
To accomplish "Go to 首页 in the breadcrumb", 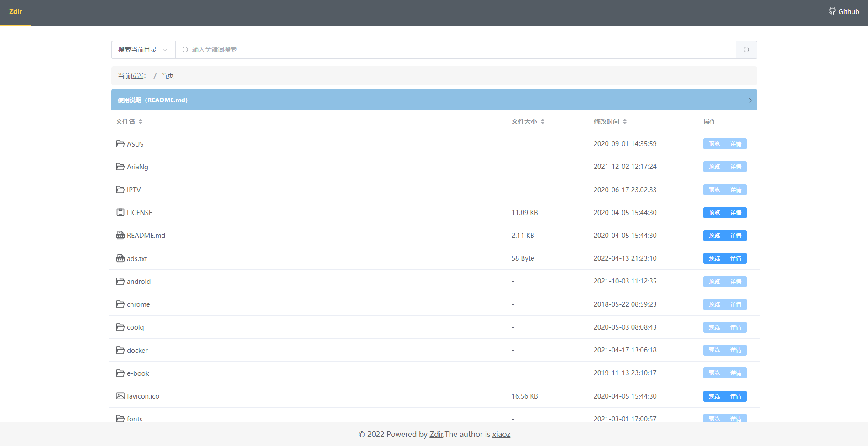I will click(x=167, y=76).
